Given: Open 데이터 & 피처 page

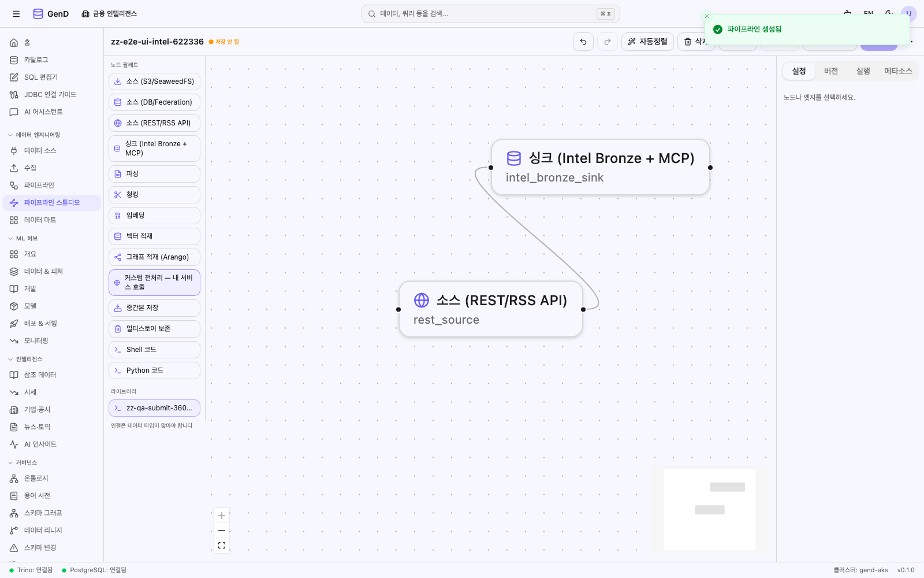Looking at the screenshot, I should point(52,272).
